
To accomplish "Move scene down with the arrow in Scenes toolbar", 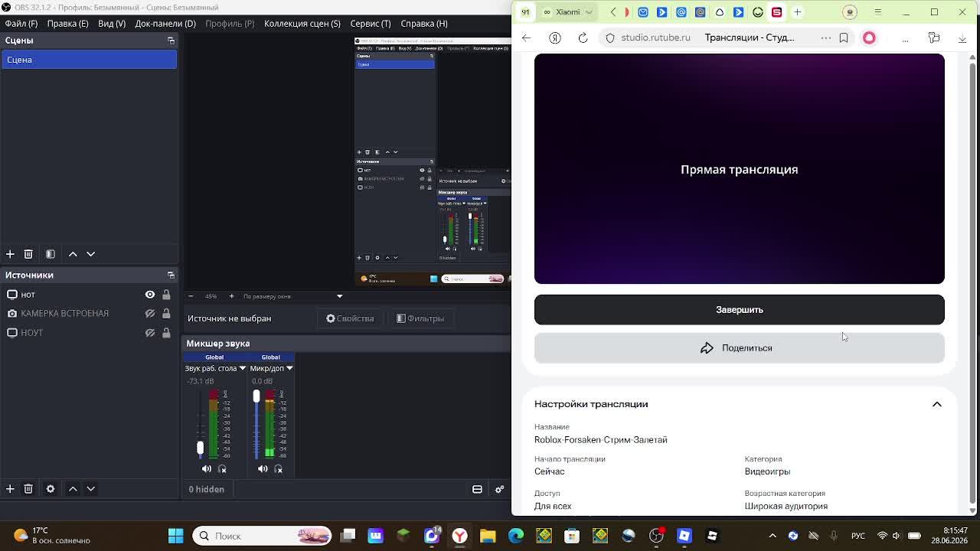I will click(x=90, y=254).
